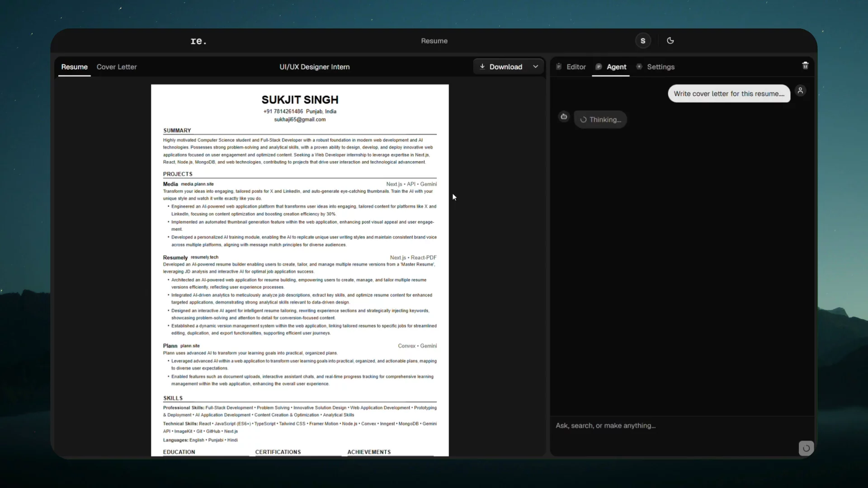Click the 're.' logo in header
This screenshot has height=488, width=868.
tap(198, 41)
